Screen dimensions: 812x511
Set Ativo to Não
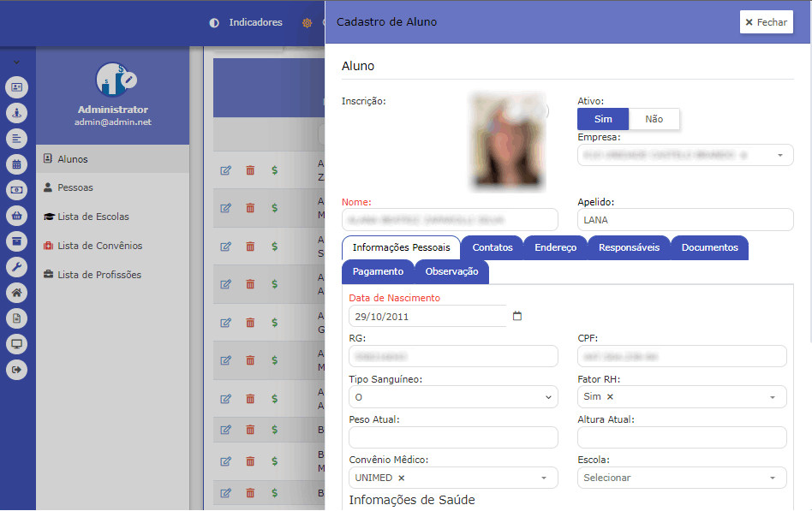coord(654,119)
